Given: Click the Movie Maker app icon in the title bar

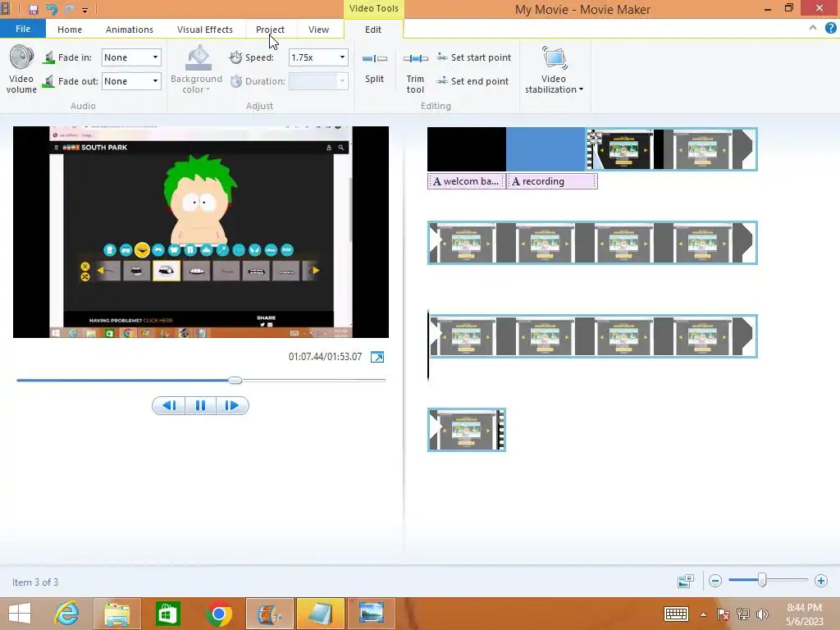Looking at the screenshot, I should click(x=6, y=9).
